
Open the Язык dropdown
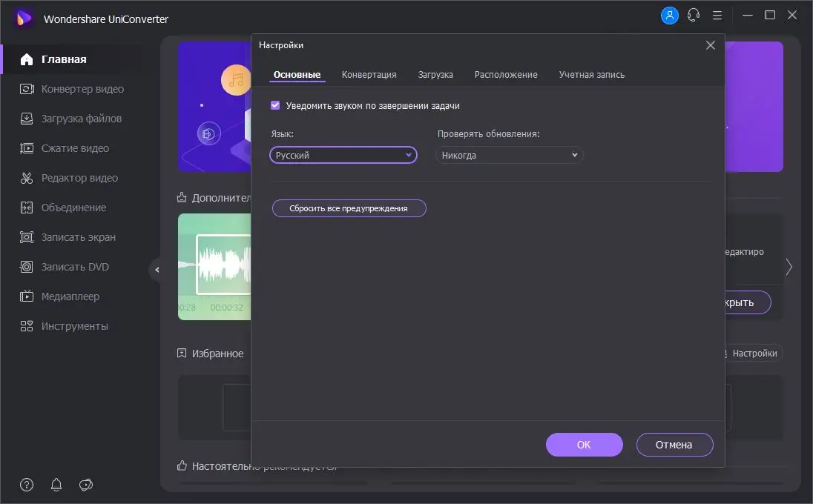pos(343,155)
